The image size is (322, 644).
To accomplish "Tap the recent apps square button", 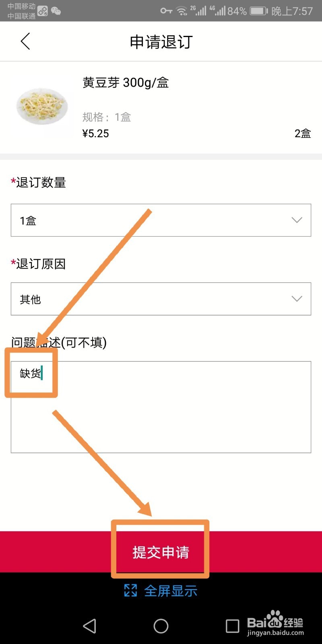I will pos(232,626).
